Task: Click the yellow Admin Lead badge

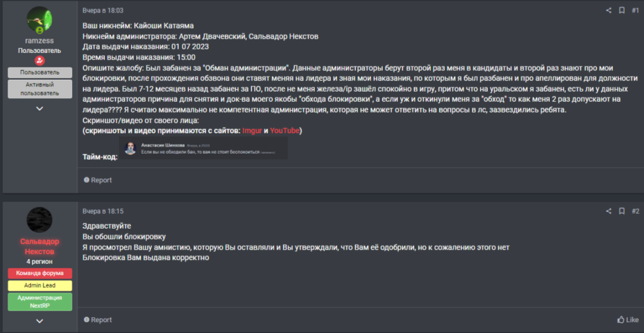Action: [39, 285]
